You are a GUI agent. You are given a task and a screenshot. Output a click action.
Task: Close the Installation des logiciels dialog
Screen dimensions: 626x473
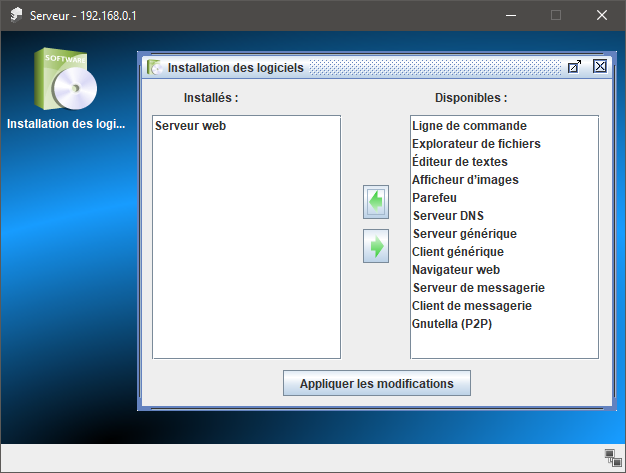600,67
